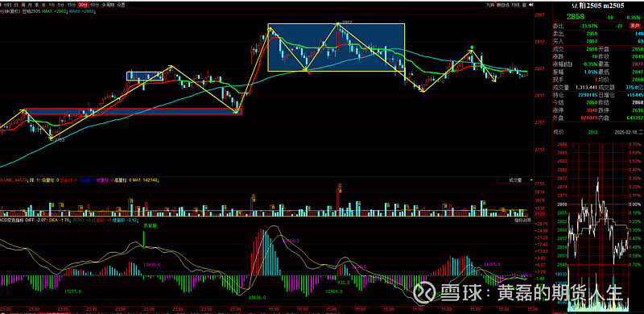This screenshot has width=644, height=314.
Task: Click the 30分 active timeframe tab
Action: coord(84,5)
